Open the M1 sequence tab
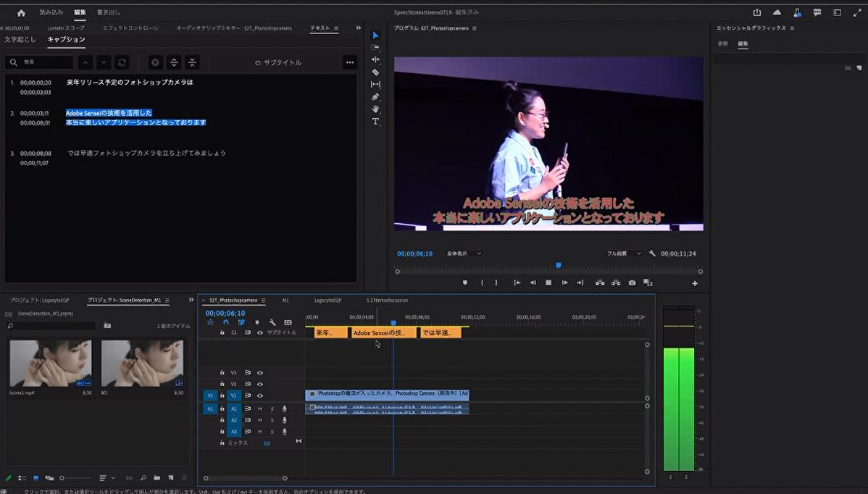The width and height of the screenshot is (868, 494). coord(285,301)
